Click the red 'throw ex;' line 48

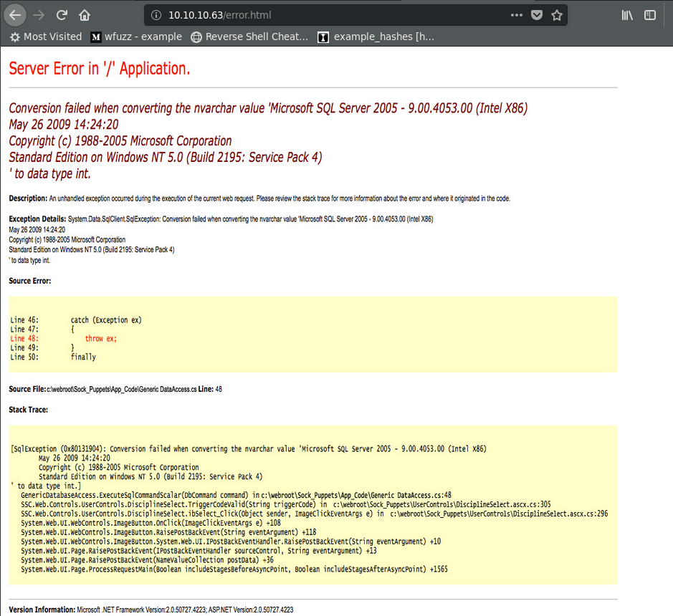point(100,338)
